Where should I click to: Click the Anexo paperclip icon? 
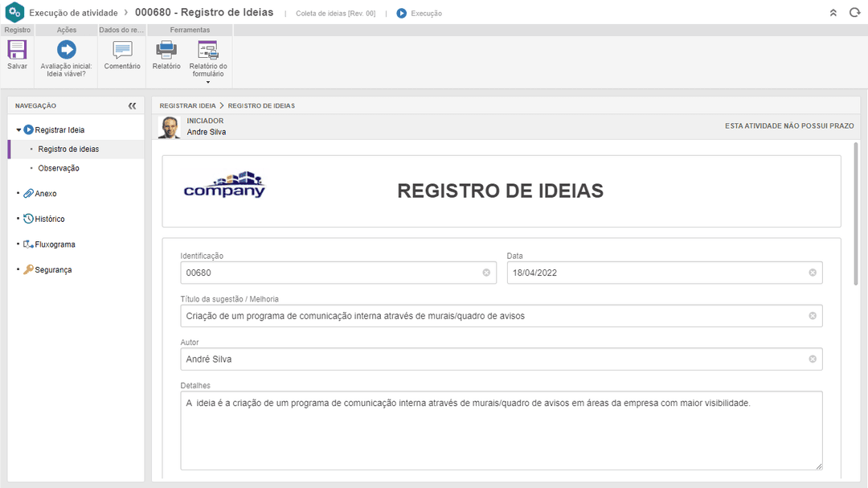28,193
